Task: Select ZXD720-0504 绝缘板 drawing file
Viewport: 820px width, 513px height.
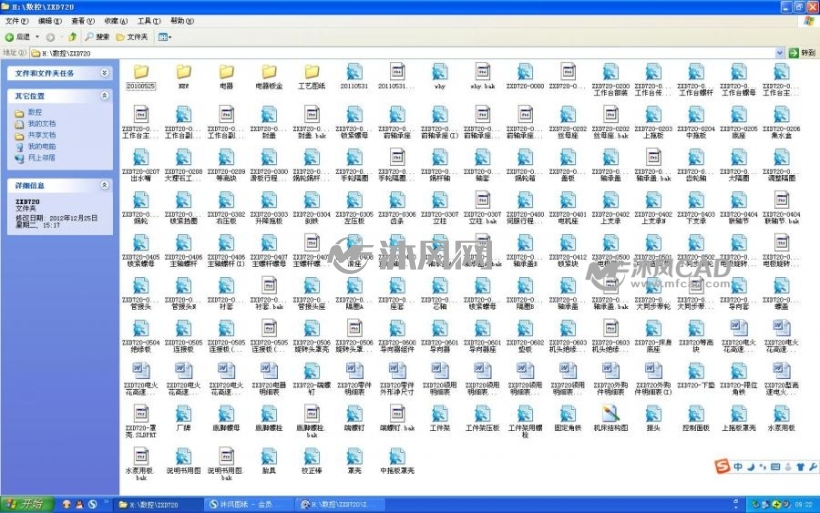Action: click(141, 337)
